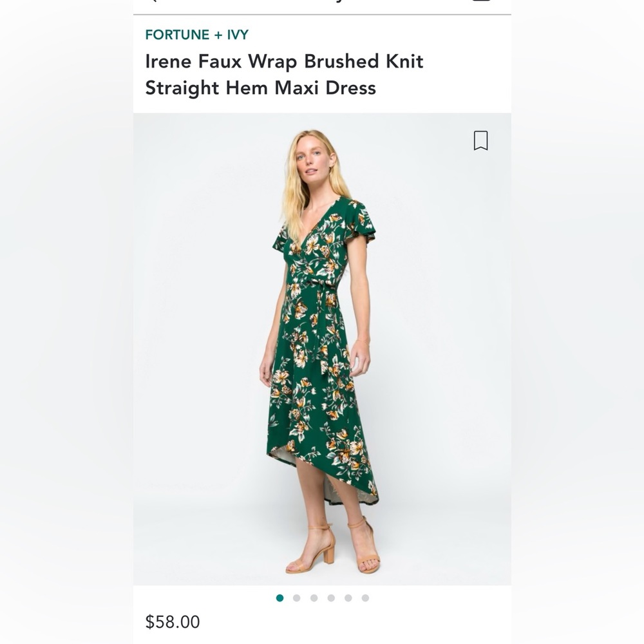Select the second carousel dot

click(296, 598)
